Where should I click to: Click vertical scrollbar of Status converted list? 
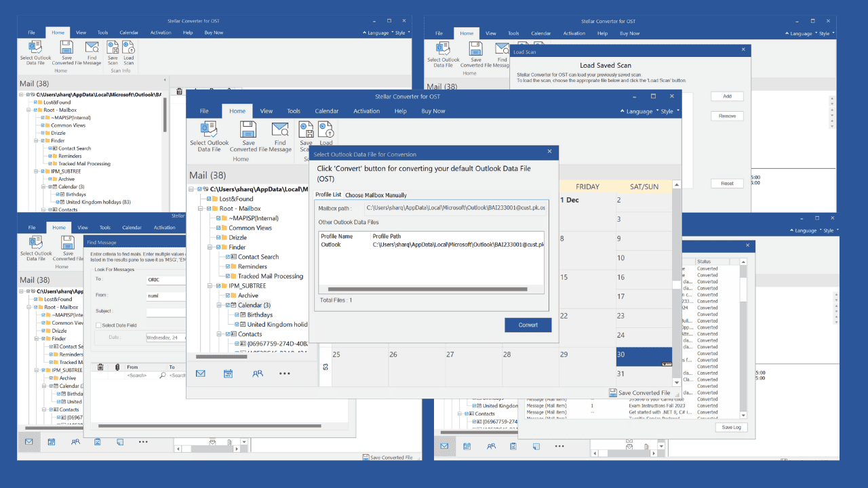(x=743, y=339)
